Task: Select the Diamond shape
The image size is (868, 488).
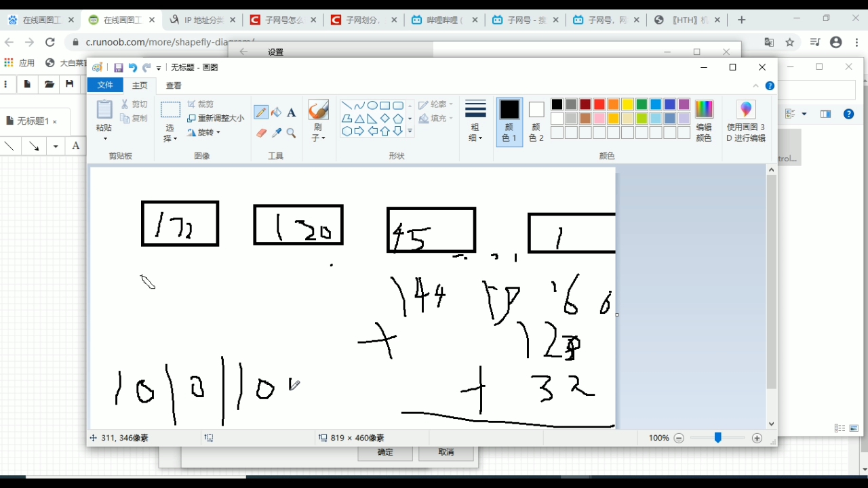Action: (x=385, y=119)
